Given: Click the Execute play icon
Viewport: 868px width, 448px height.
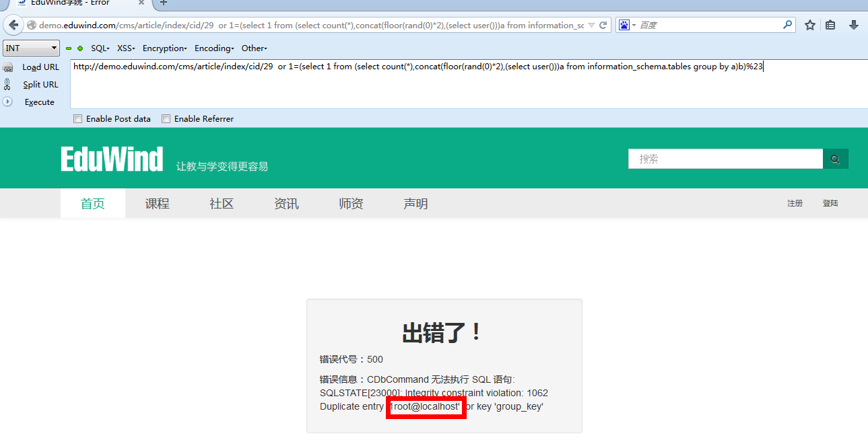Looking at the screenshot, I should pos(8,102).
